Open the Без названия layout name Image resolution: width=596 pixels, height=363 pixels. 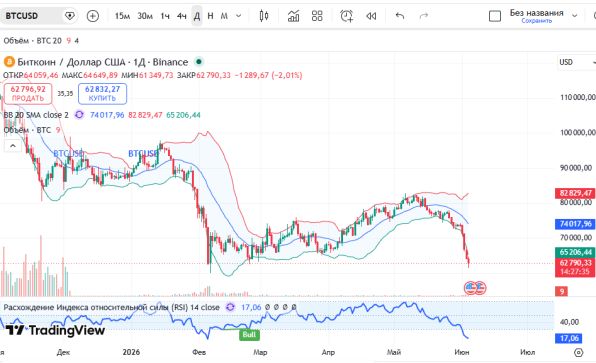coord(536,13)
